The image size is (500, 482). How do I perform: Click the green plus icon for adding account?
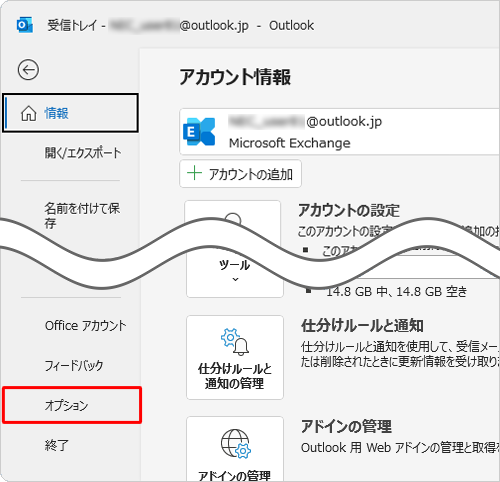194,173
